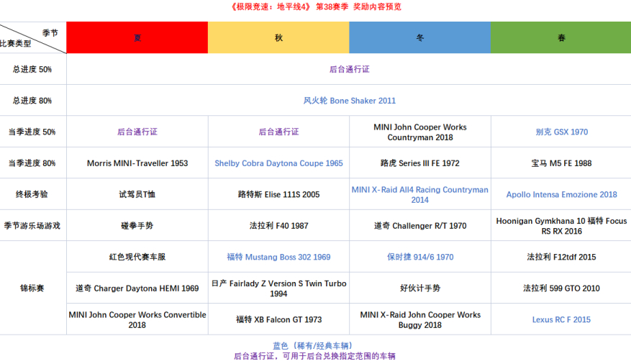Viewport: 631px width, 364px height.
Task: Select 路虎 Series III FE 1972
Action: [420, 163]
